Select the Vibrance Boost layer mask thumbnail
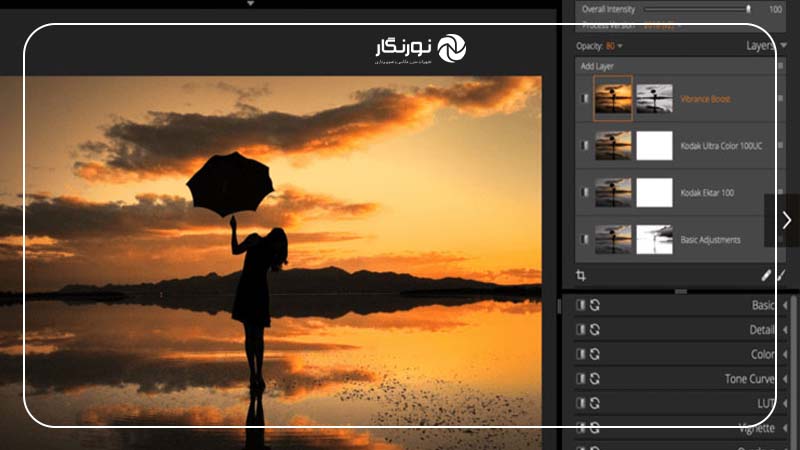 (655, 98)
